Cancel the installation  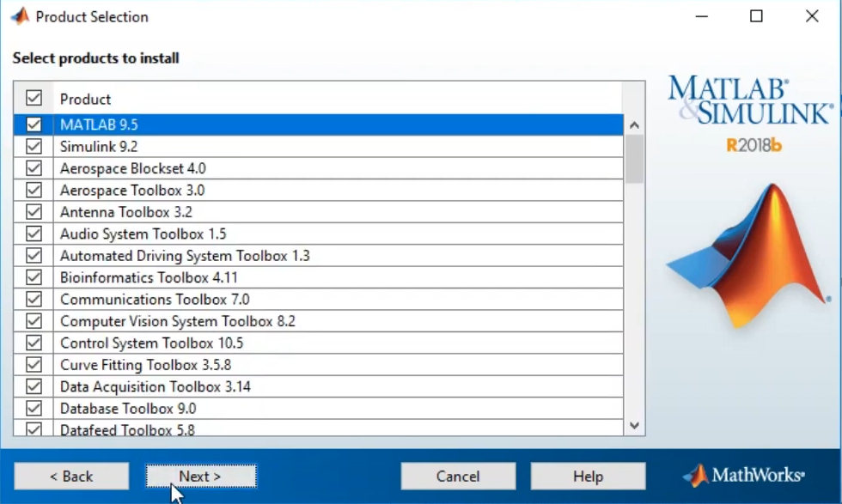(x=458, y=476)
